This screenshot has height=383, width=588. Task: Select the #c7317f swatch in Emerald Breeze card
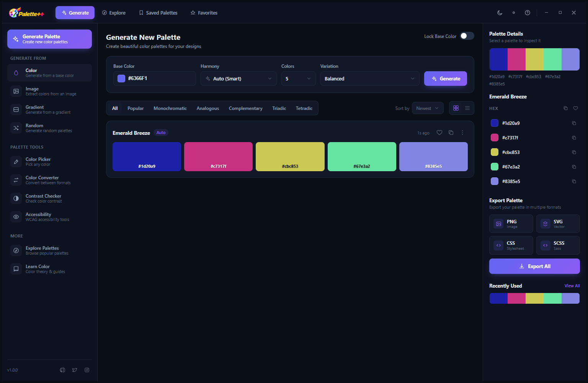pyautogui.click(x=218, y=157)
